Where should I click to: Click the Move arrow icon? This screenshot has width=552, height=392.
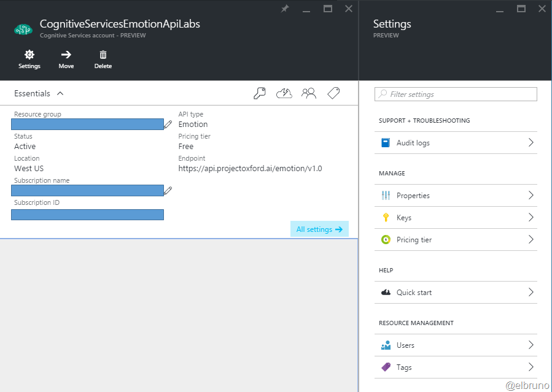tap(66, 55)
